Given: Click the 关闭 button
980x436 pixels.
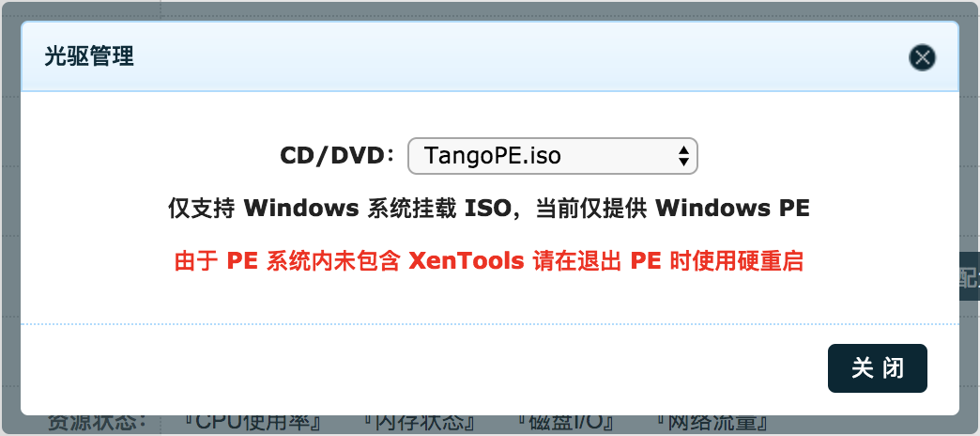Looking at the screenshot, I should click(877, 368).
